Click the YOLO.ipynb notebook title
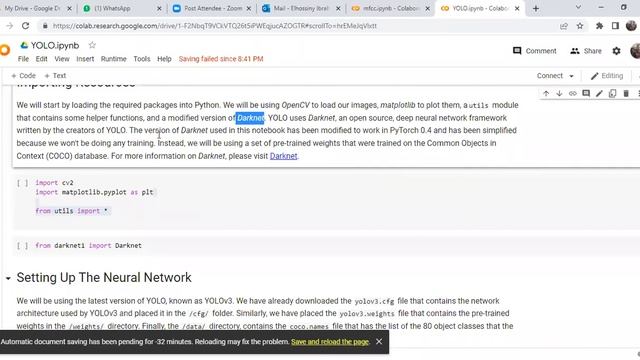 tap(55, 45)
